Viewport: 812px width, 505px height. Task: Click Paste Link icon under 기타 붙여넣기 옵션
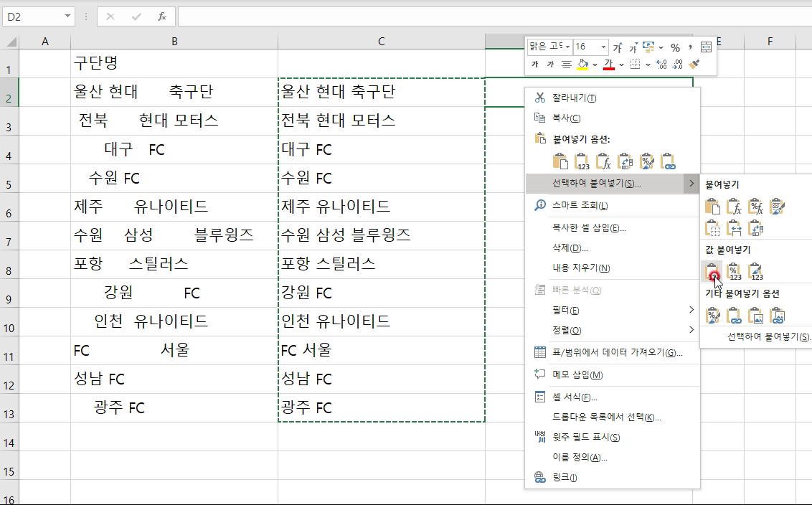click(x=734, y=315)
